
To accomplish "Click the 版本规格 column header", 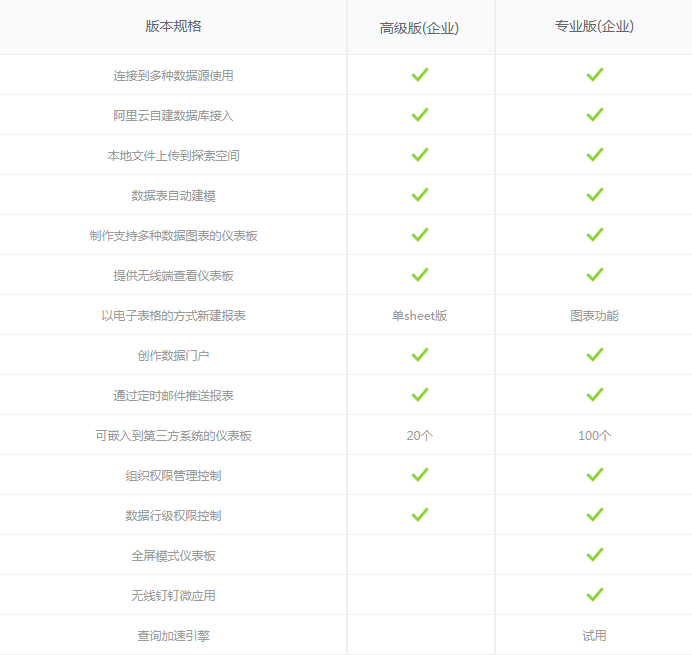I will point(173,26).
